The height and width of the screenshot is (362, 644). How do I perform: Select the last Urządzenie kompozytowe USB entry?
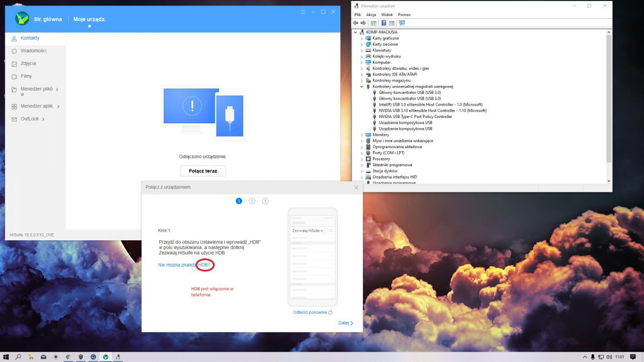tap(405, 129)
